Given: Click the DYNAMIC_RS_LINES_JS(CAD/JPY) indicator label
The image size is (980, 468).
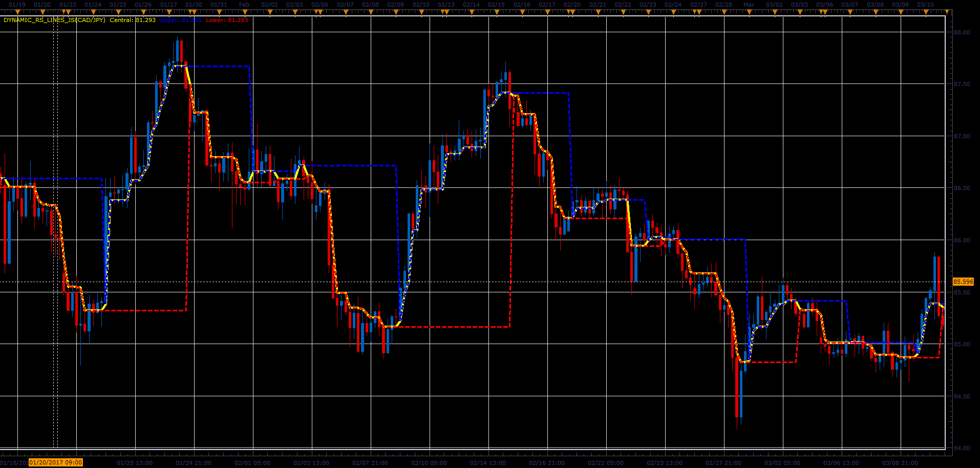Looking at the screenshot, I should point(54,20).
